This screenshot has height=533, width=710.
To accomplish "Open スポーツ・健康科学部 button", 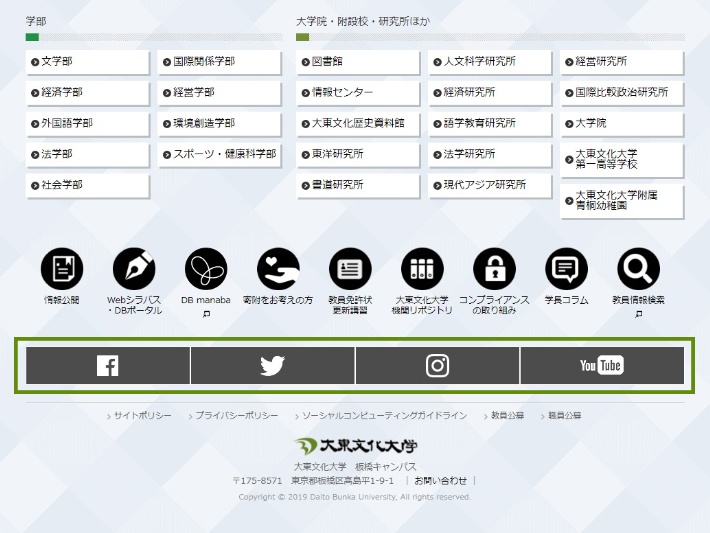I will tap(219, 154).
